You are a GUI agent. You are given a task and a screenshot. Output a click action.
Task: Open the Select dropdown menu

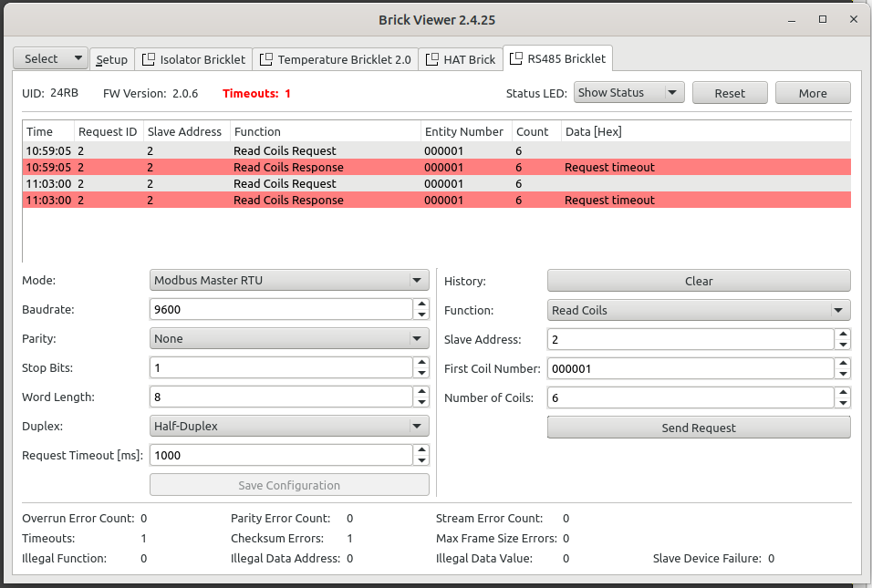tap(50, 58)
